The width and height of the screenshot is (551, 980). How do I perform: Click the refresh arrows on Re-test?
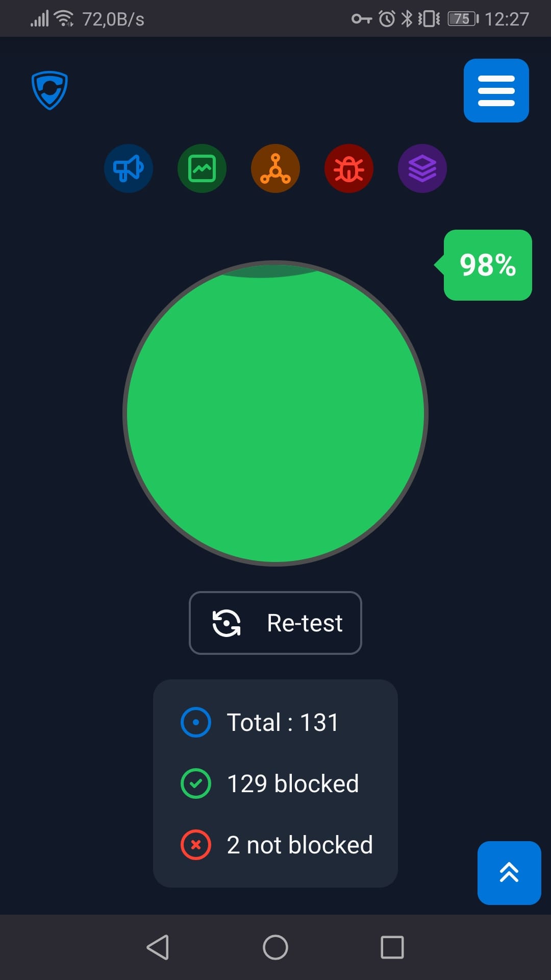point(226,623)
